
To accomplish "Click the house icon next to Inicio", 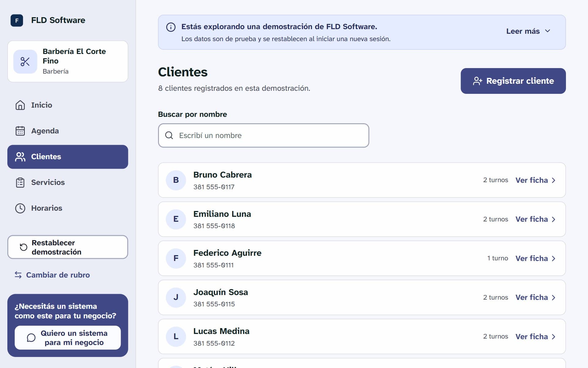I will point(20,105).
